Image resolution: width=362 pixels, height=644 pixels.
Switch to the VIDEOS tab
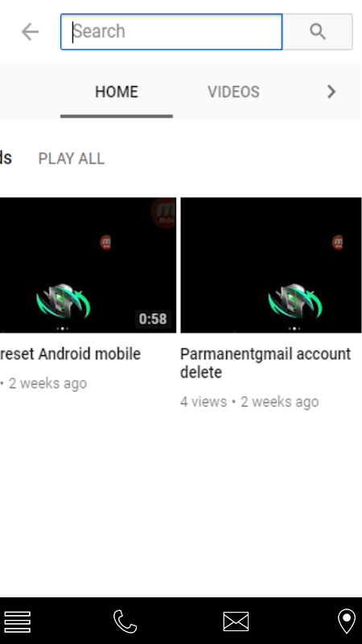(233, 92)
